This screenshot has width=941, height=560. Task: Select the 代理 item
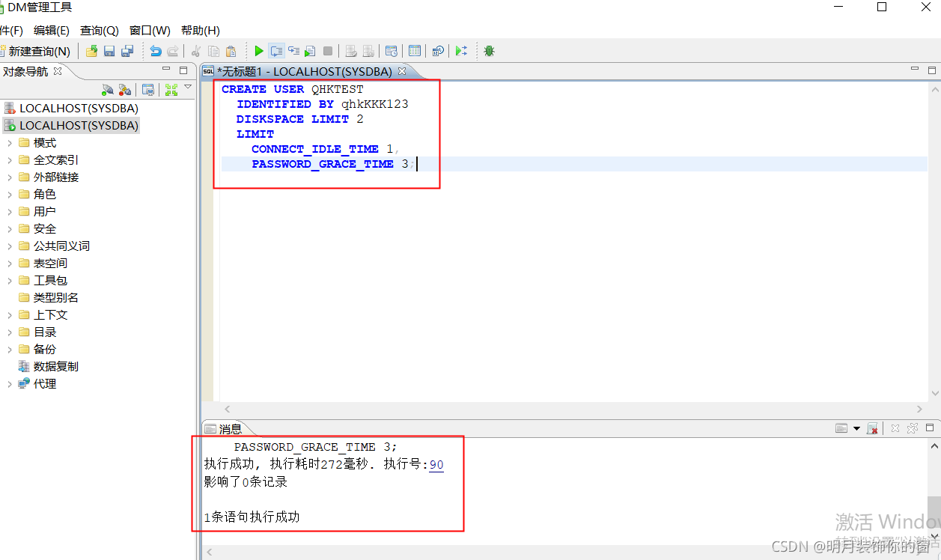tap(37, 383)
